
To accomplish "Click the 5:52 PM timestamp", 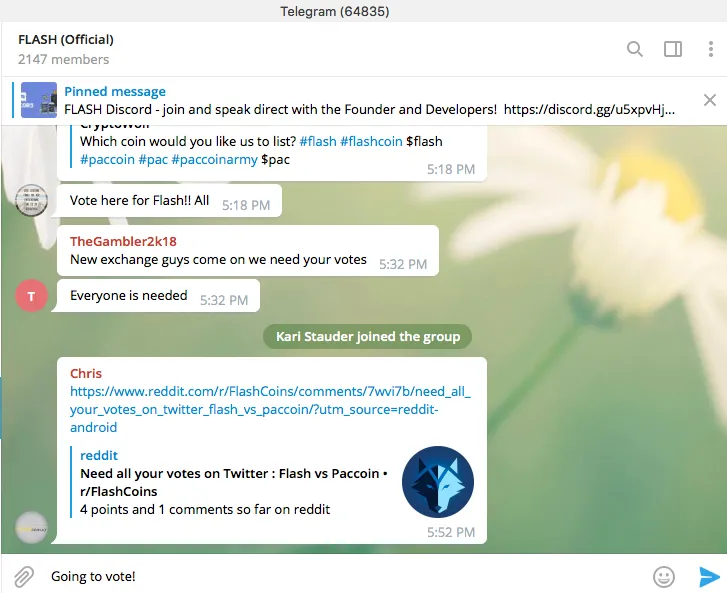I will (451, 532).
